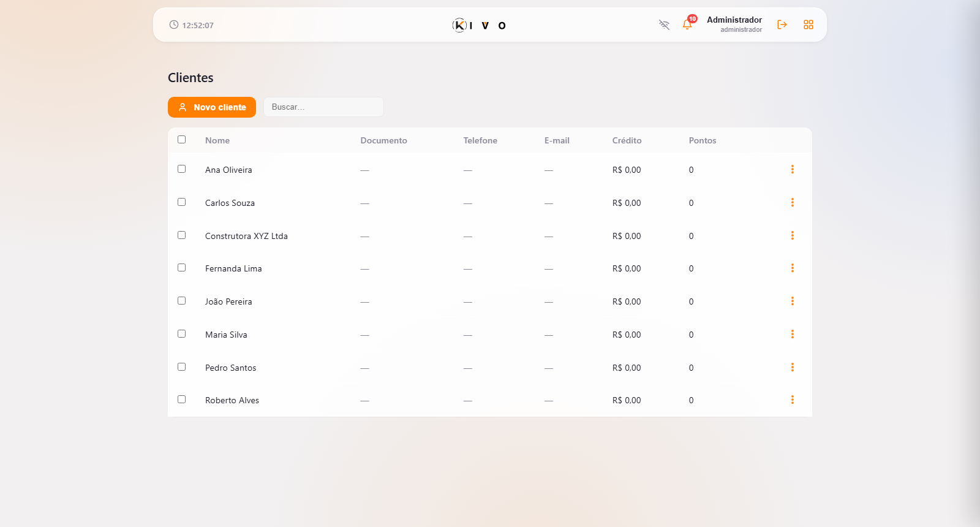Click the logout icon
The image size is (980, 527).
pos(782,25)
